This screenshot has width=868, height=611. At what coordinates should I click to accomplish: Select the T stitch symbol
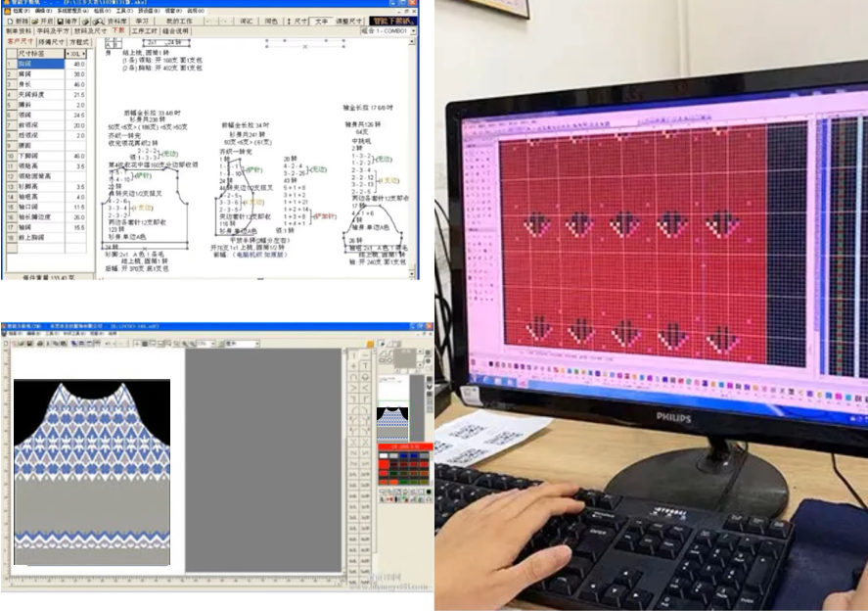[x=365, y=366]
